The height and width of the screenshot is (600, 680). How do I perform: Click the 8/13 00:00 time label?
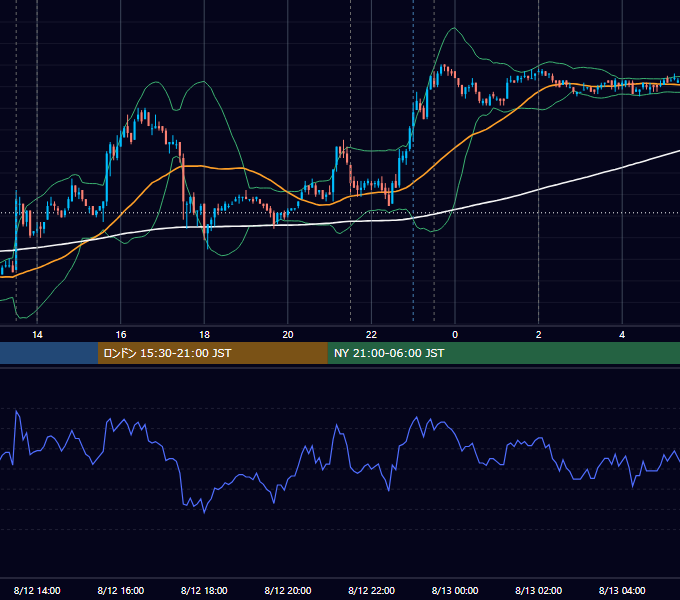(x=455, y=590)
